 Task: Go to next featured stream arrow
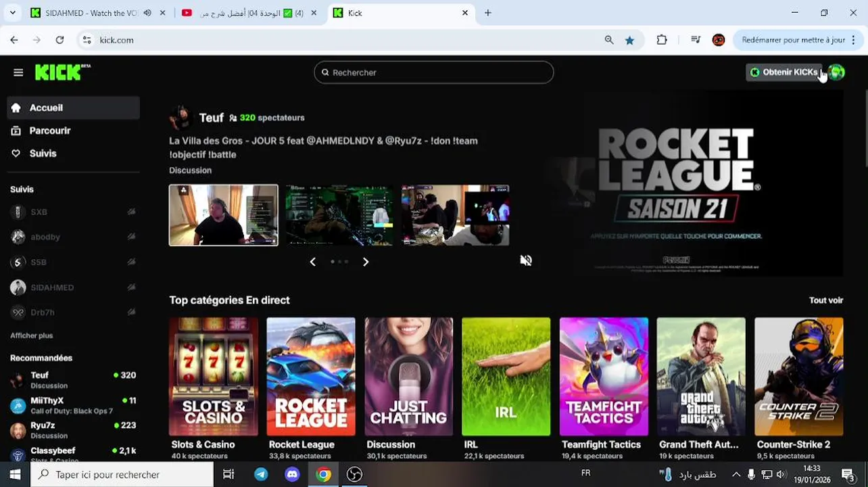(x=366, y=262)
